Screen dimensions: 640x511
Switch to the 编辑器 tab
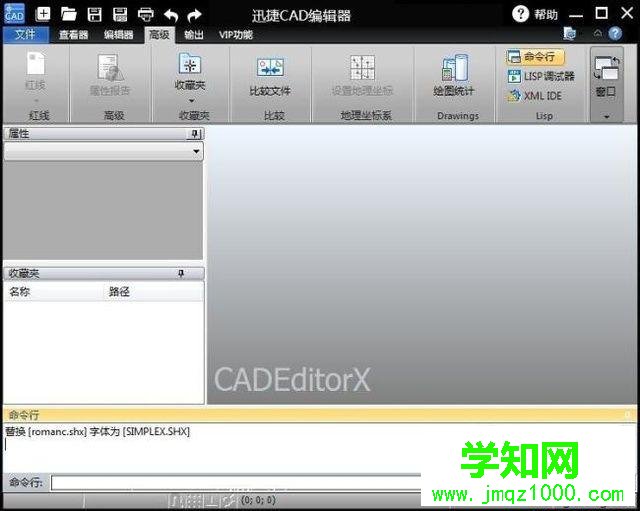click(118, 35)
